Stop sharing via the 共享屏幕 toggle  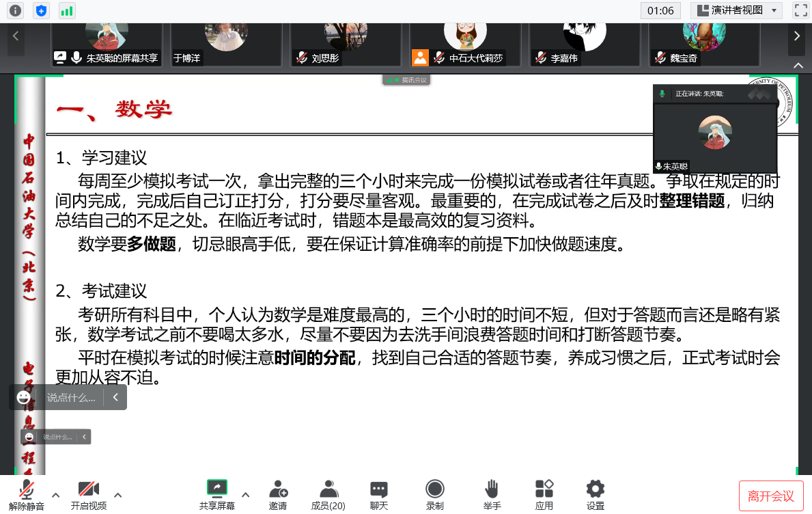(216, 493)
